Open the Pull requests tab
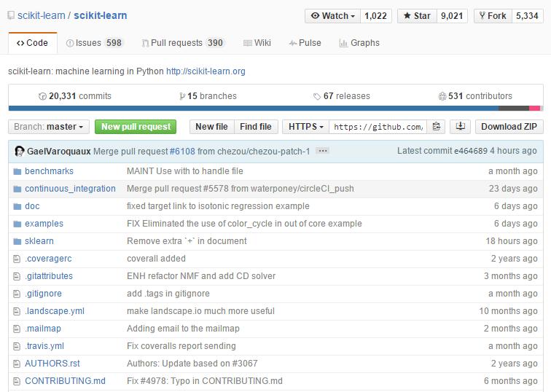 coord(183,43)
